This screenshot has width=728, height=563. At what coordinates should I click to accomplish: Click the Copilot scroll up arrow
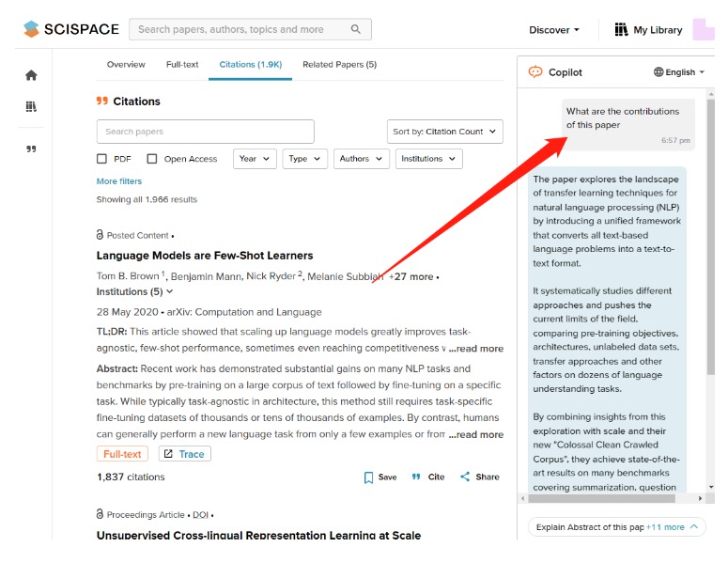711,94
